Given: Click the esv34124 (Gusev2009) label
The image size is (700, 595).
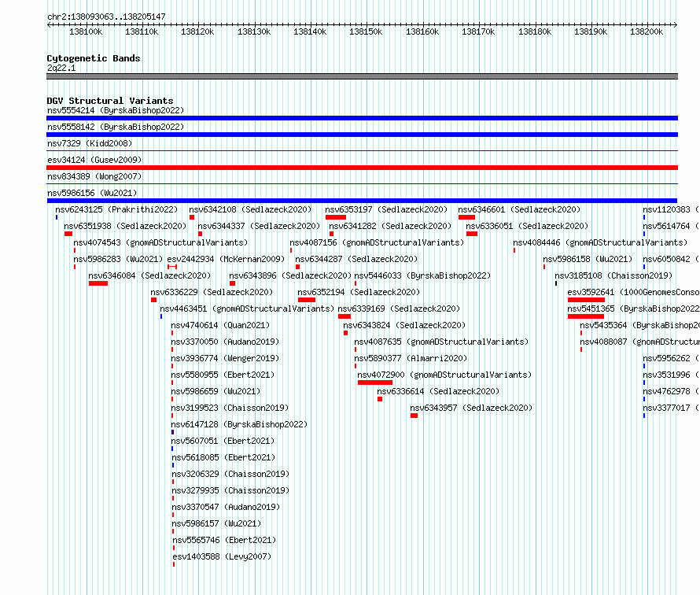Looking at the screenshot, I should (94, 160).
